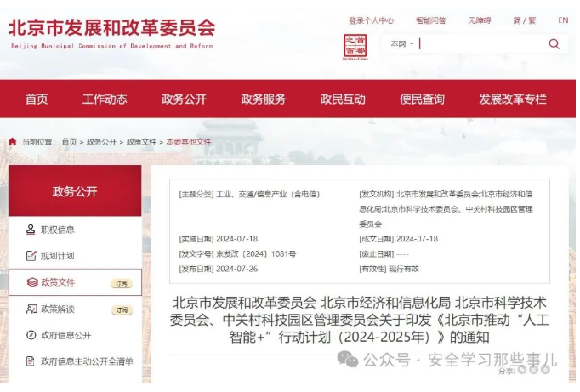
Task: Click the 政策解读 sidebar icon
Action: [30, 309]
